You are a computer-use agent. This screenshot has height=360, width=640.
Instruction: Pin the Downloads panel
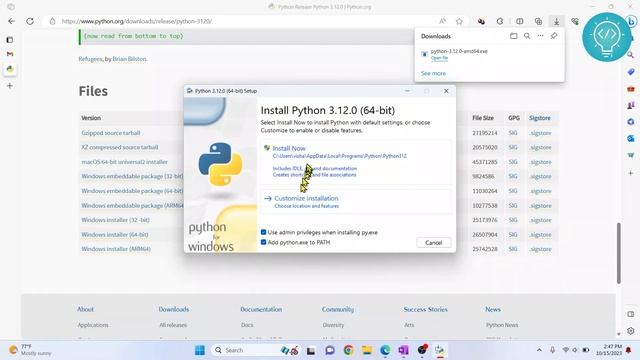point(554,36)
